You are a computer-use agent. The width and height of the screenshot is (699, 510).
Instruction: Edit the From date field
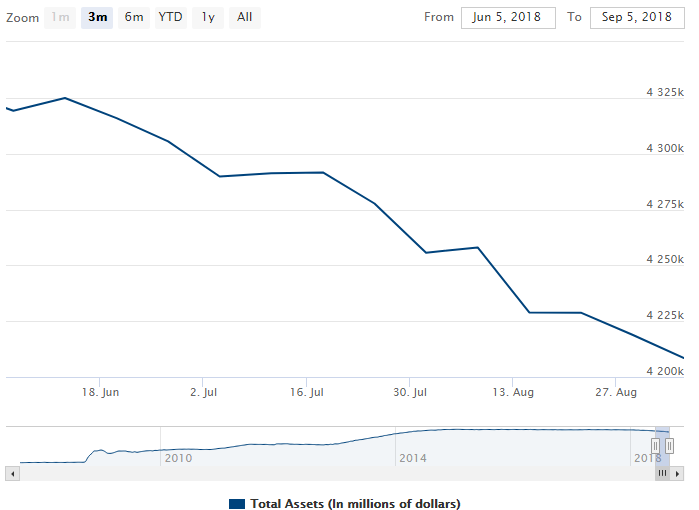pyautogui.click(x=508, y=18)
